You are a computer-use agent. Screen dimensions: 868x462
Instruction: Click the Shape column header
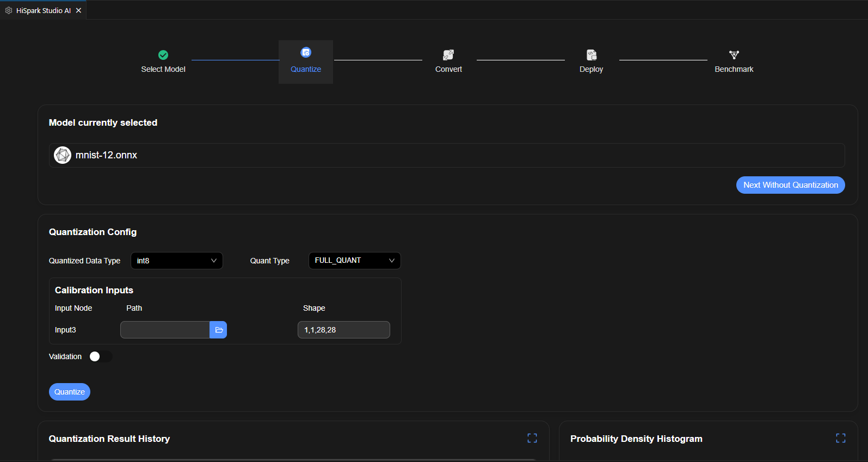(x=314, y=308)
